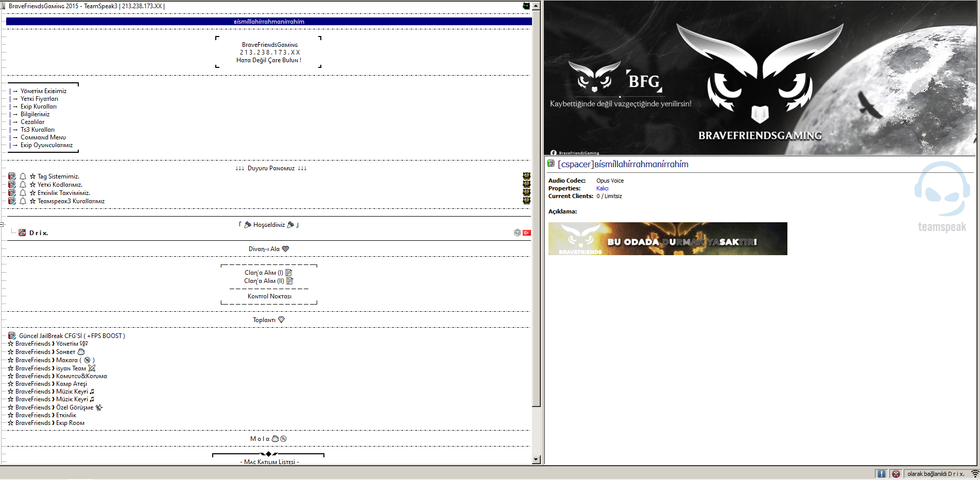Image resolution: width=980 pixels, height=480 pixels.
Task: Click the channel icon of Etkinlik Takvimimiz
Action: (12, 193)
